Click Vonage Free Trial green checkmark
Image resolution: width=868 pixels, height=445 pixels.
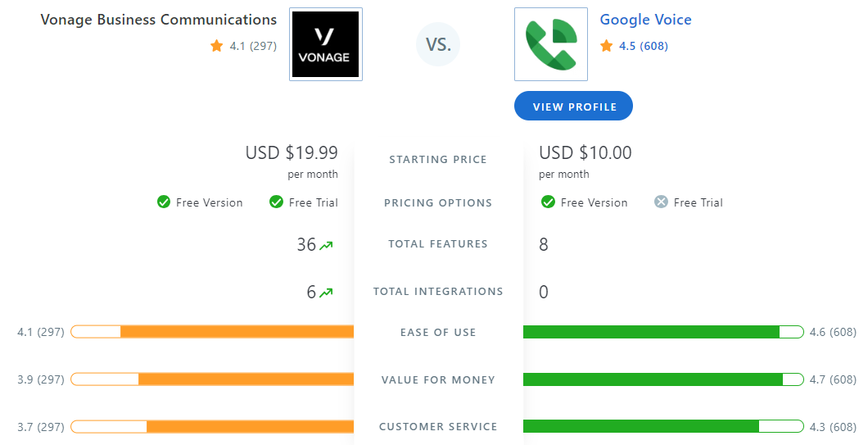tap(277, 202)
